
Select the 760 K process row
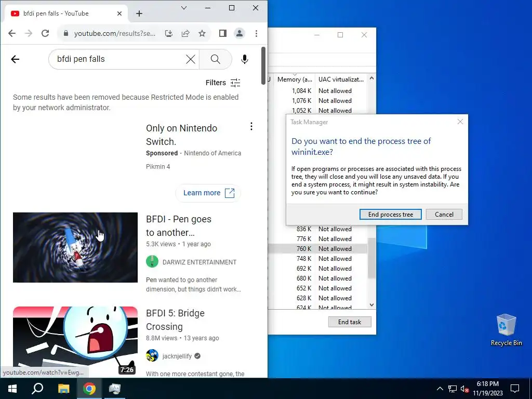[x=317, y=249]
